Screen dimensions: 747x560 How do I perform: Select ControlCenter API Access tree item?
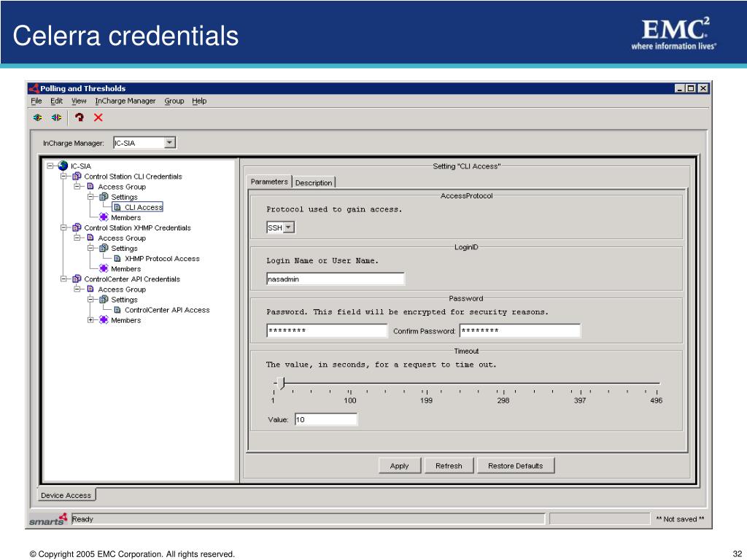coord(167,310)
